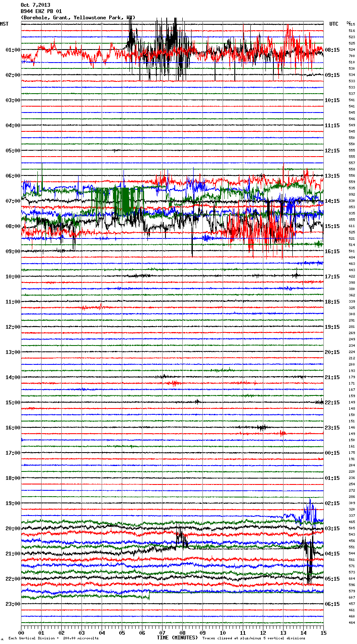The image size is (357, 644).
Task: Click the '09:15' UTC row label
Action: point(332,75)
